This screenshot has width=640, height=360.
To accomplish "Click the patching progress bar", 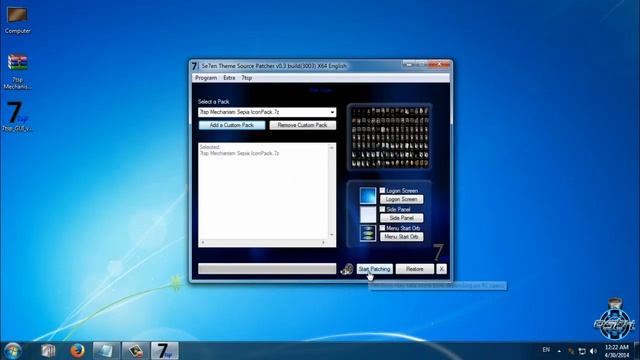I will (x=267, y=269).
